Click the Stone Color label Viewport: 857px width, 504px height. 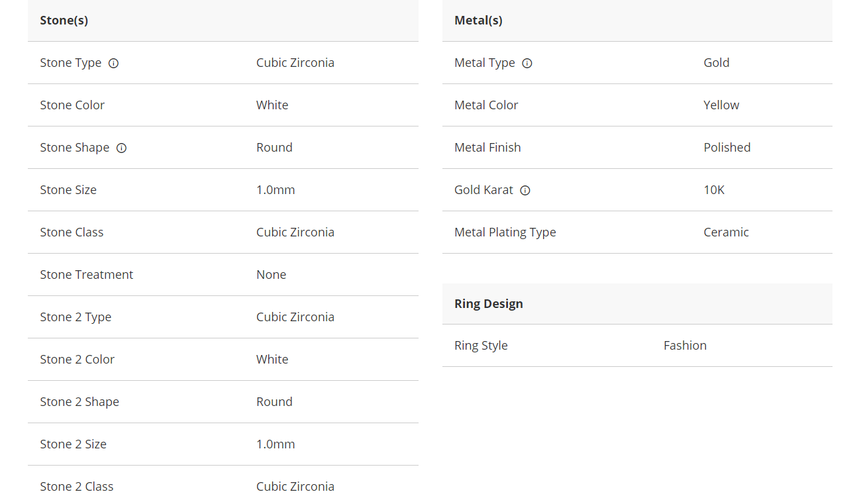[x=72, y=105]
